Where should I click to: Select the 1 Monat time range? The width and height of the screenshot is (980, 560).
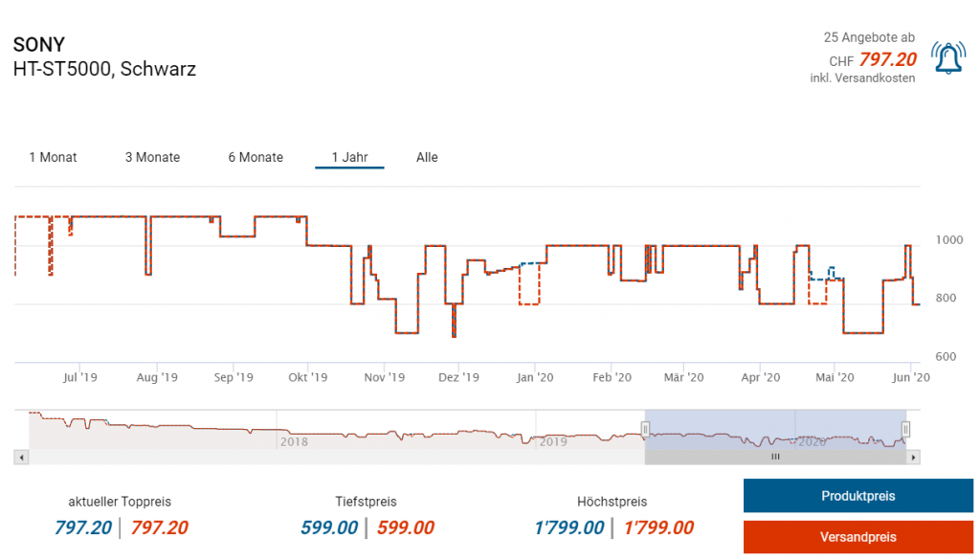click(x=53, y=157)
